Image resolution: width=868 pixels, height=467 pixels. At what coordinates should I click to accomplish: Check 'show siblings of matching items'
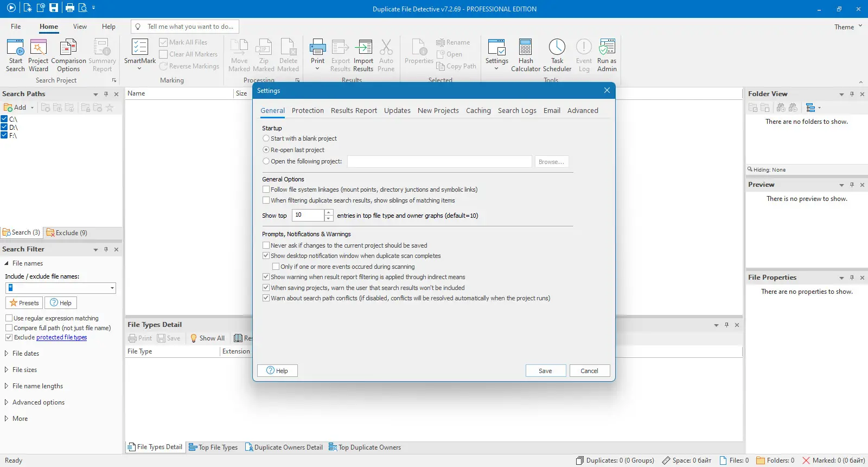(x=266, y=200)
